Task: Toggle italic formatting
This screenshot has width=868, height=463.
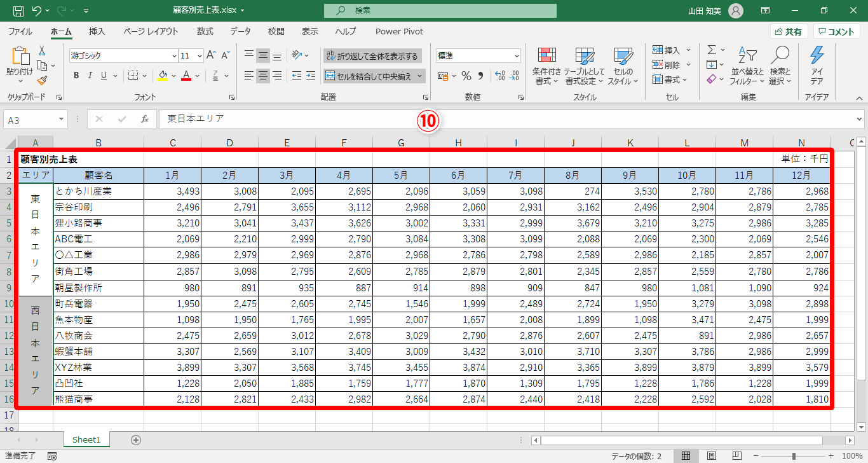Action: click(x=90, y=76)
